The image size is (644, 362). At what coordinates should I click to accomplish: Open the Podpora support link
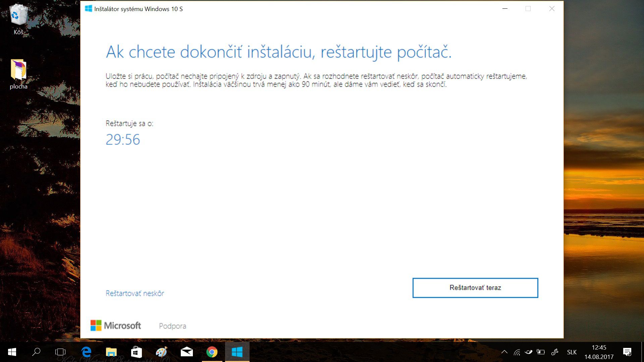tap(172, 326)
